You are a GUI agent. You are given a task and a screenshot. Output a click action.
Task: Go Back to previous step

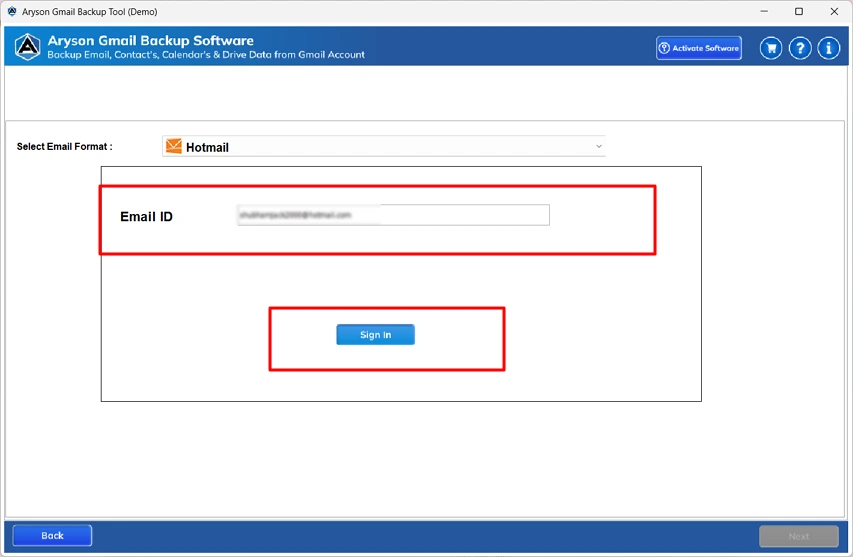[x=52, y=535]
